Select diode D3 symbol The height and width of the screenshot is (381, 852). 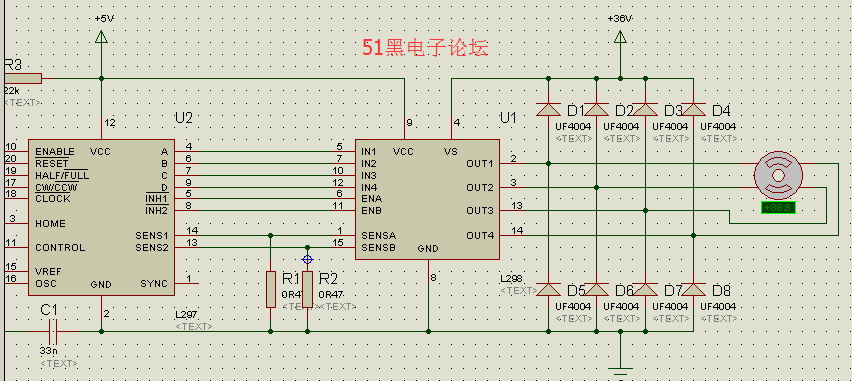pos(645,109)
